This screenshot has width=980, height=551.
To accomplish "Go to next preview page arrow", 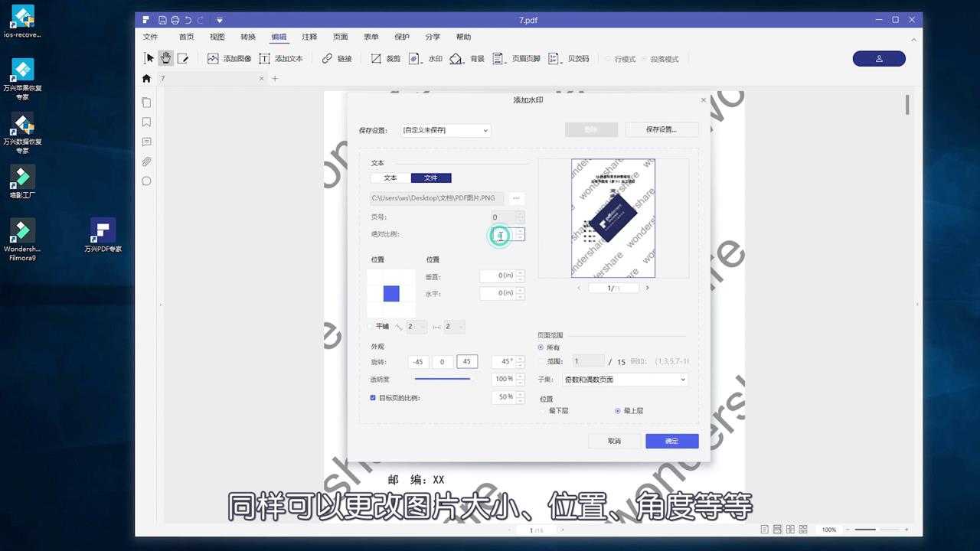I will tap(647, 288).
